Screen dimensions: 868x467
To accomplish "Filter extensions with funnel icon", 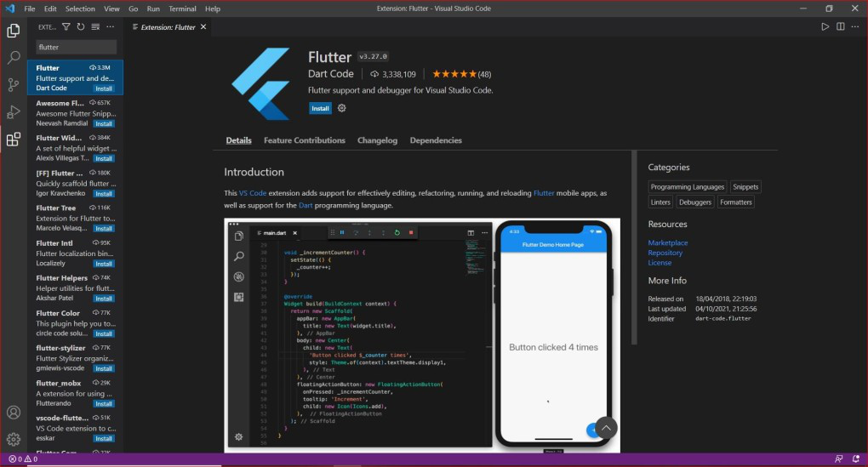I will pyautogui.click(x=66, y=26).
